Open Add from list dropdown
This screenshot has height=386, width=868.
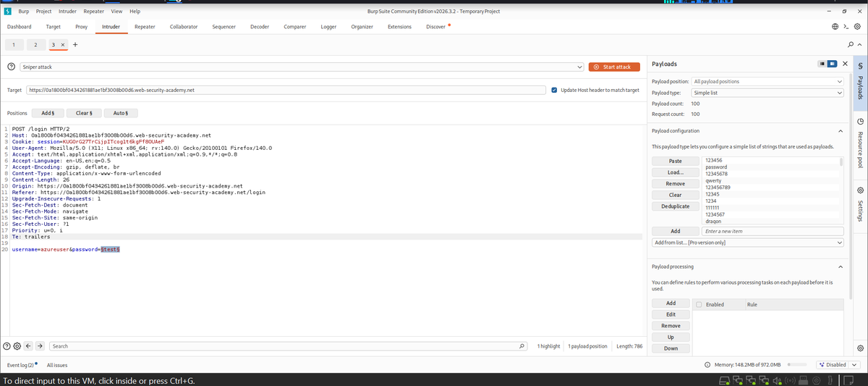click(x=748, y=242)
